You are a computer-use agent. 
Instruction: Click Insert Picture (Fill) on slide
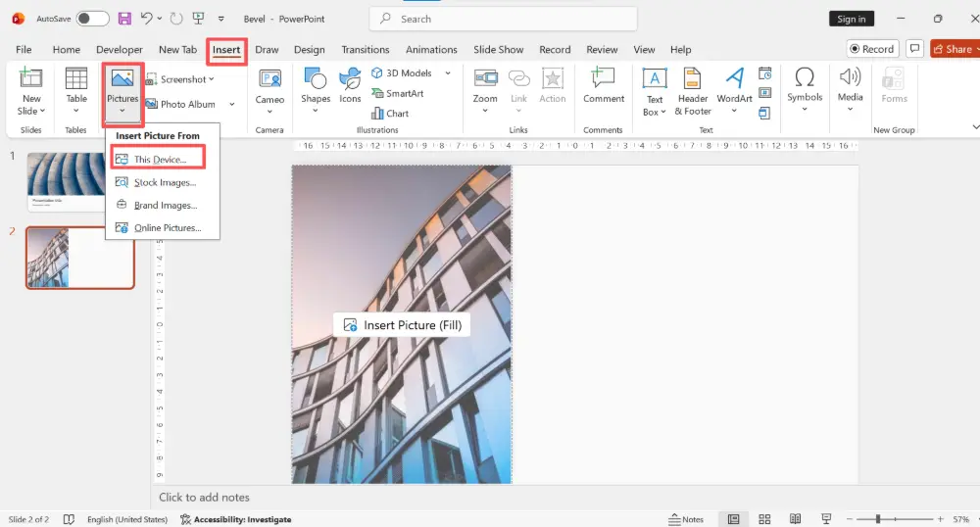(402, 325)
